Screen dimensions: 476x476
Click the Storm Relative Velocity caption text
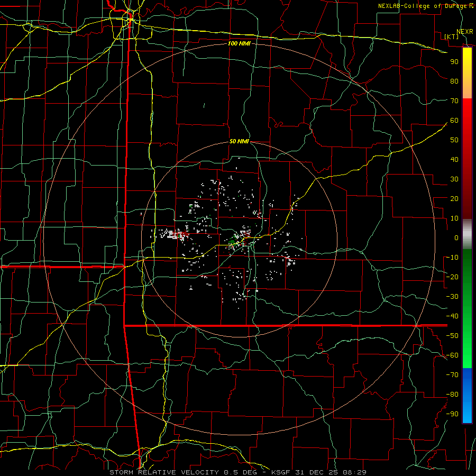[x=238, y=472]
